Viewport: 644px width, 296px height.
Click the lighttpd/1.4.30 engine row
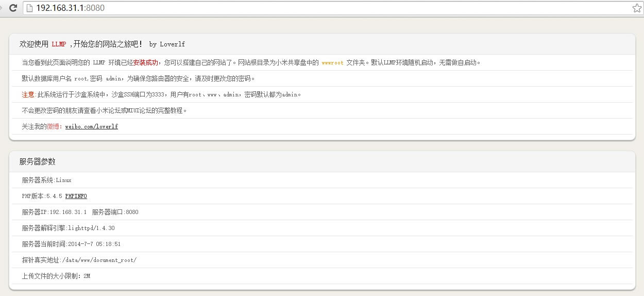pos(68,228)
